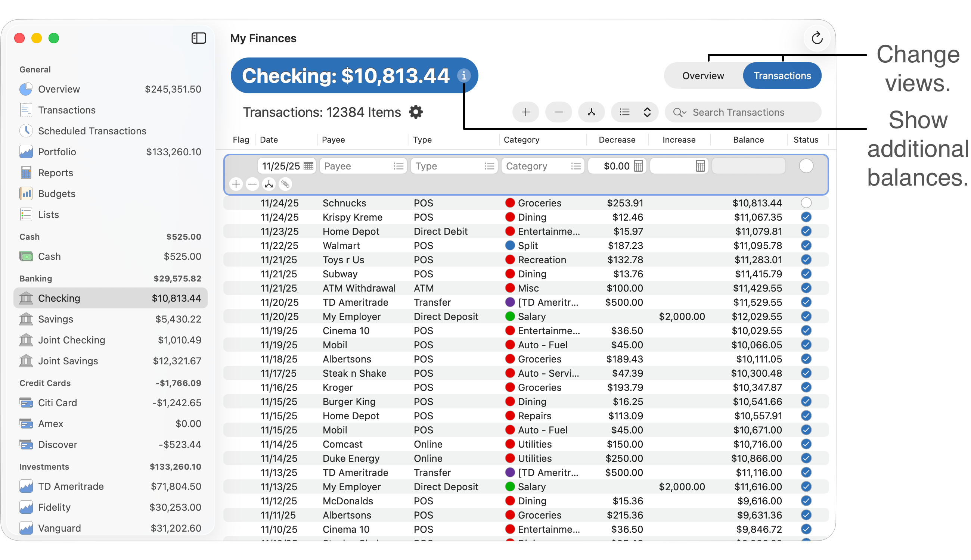Uncheck cleared status for Krispy Kreme

click(806, 217)
